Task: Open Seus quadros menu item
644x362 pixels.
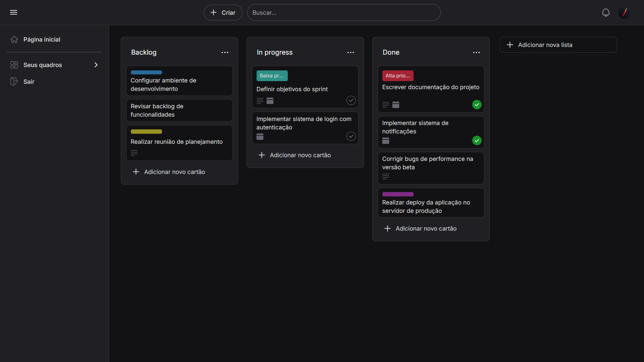Action: [54, 65]
